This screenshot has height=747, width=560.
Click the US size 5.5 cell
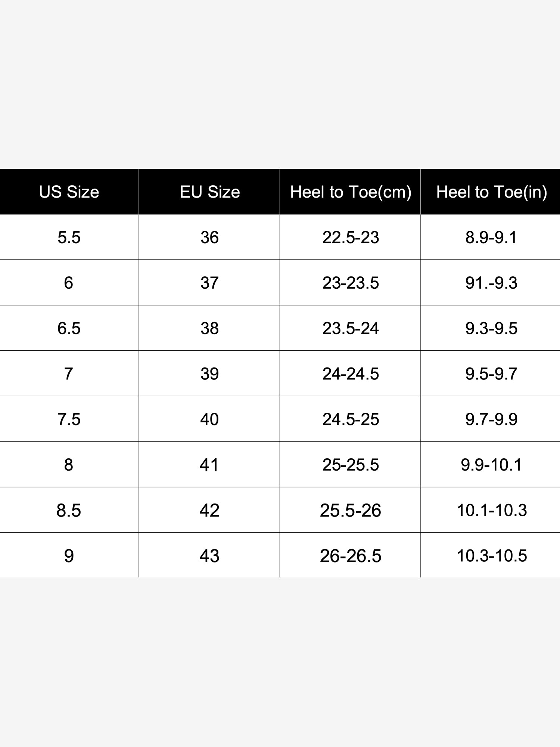point(69,237)
